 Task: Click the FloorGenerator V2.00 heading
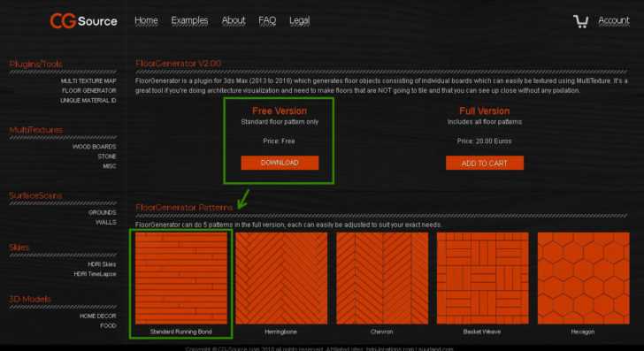pyautogui.click(x=179, y=64)
